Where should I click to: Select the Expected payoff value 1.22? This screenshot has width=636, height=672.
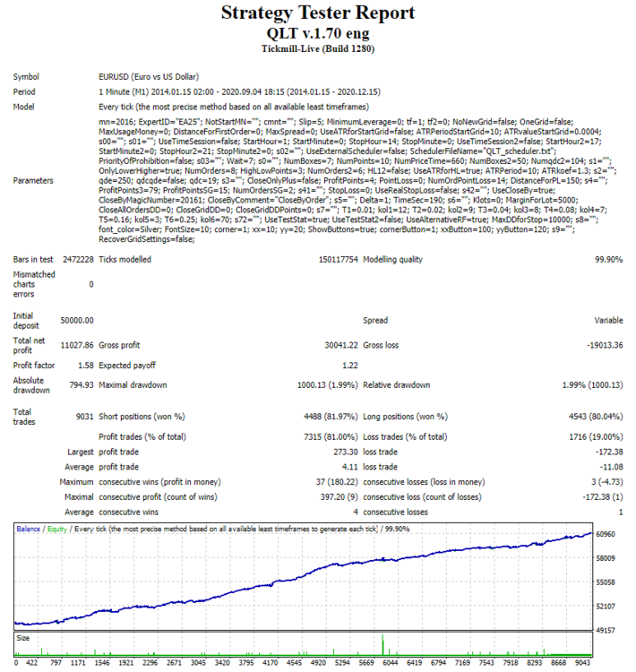coord(349,366)
